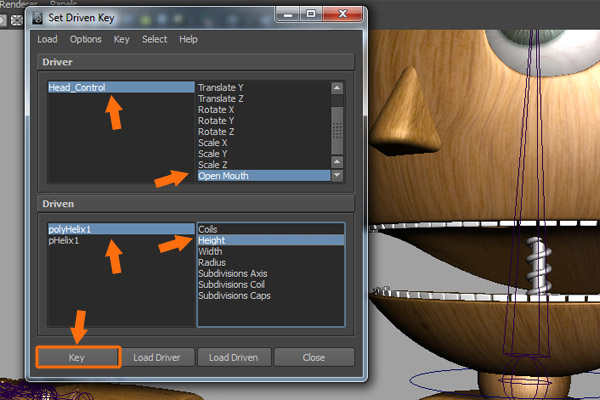Open the Options menu
600x400 pixels.
85,39
